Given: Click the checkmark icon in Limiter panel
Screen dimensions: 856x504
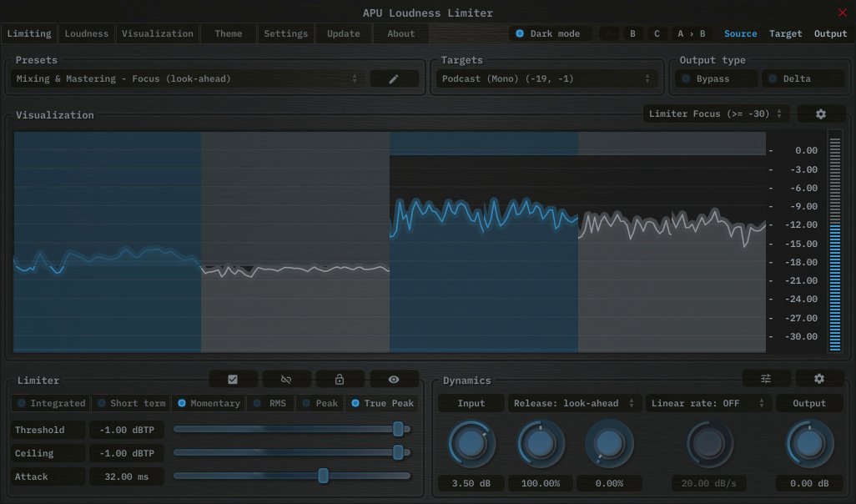Looking at the screenshot, I should click(233, 379).
